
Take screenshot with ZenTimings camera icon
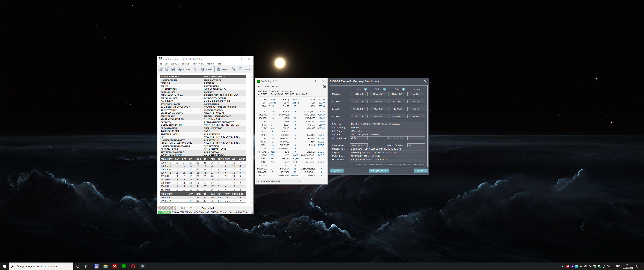[324, 87]
